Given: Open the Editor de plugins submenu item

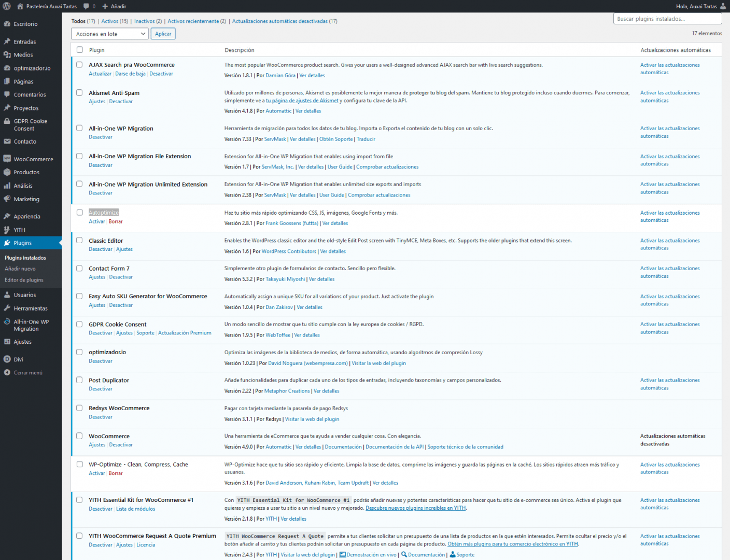Looking at the screenshot, I should 24,280.
